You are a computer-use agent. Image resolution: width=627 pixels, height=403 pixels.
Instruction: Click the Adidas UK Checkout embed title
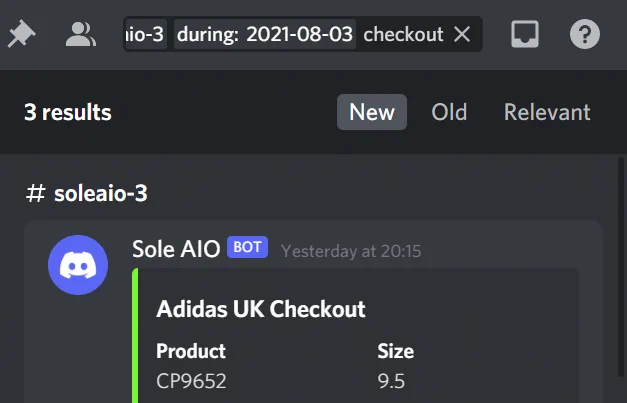point(261,309)
